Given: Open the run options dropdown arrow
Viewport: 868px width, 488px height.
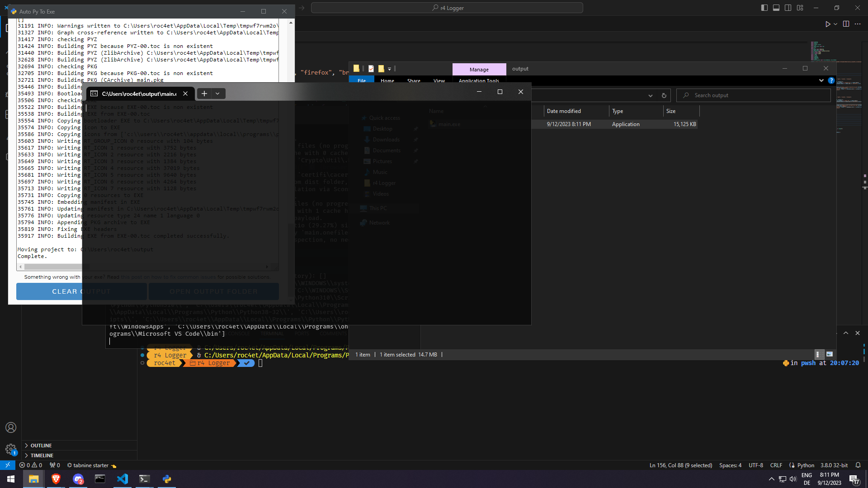Looking at the screenshot, I should (x=835, y=24).
